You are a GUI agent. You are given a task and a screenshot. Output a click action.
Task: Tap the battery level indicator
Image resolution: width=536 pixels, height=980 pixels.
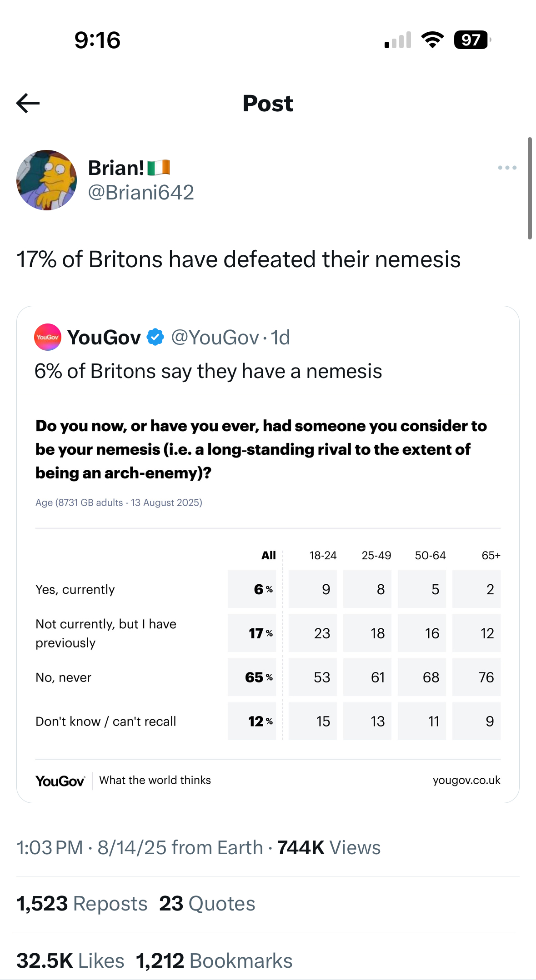pyautogui.click(x=472, y=40)
